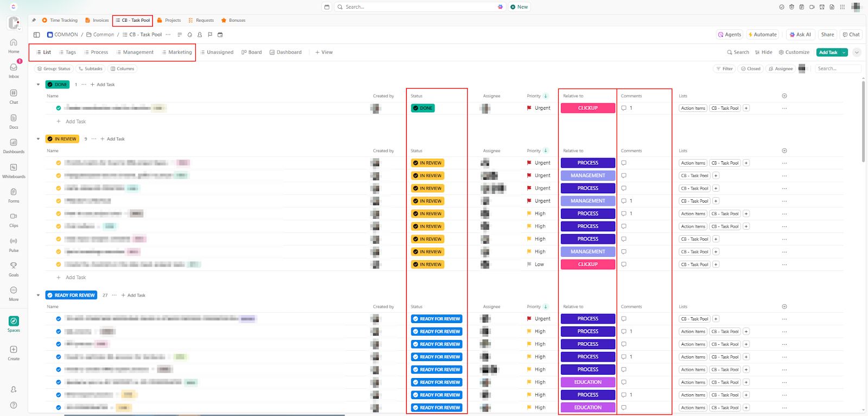The image size is (868, 416).
Task: Collapse the IN REVIEW group
Action: tap(38, 139)
